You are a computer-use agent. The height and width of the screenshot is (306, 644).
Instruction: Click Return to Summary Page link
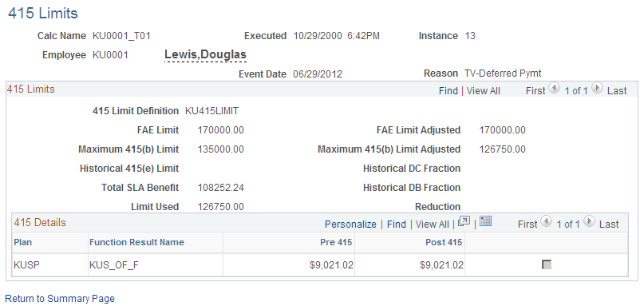click(60, 299)
